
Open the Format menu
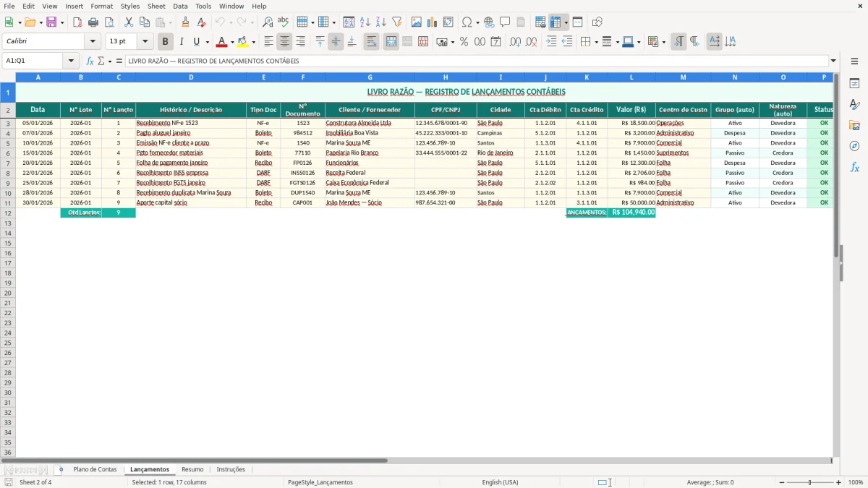101,6
